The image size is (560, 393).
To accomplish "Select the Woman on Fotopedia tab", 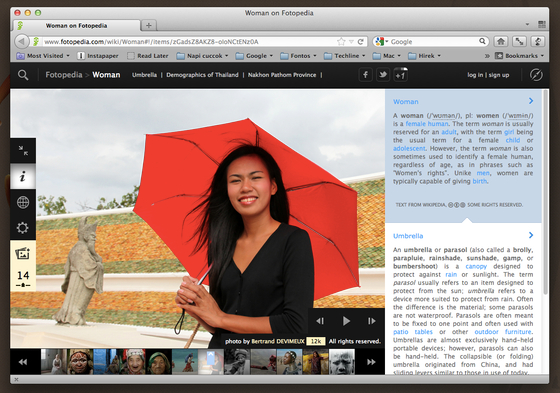I will coord(76,25).
